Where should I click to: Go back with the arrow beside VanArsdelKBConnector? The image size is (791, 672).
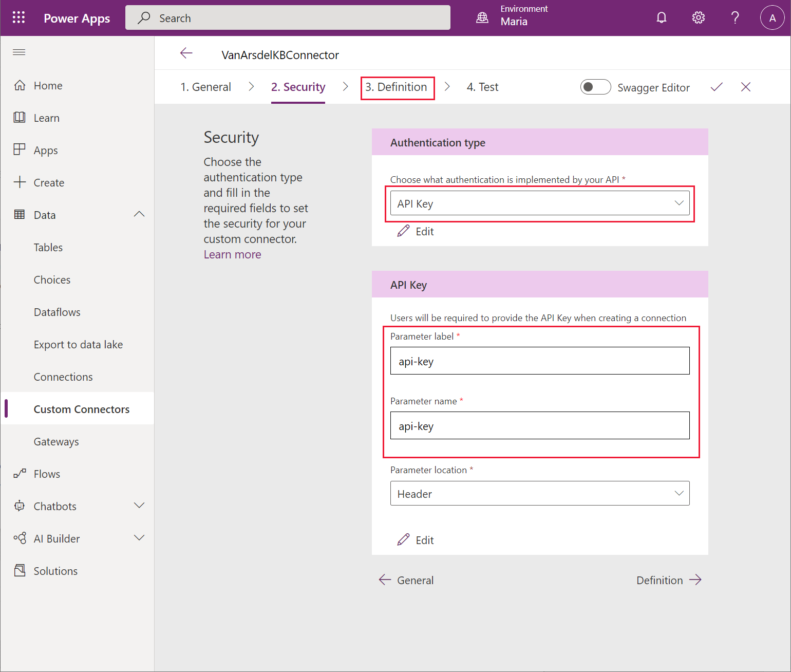[x=186, y=53]
